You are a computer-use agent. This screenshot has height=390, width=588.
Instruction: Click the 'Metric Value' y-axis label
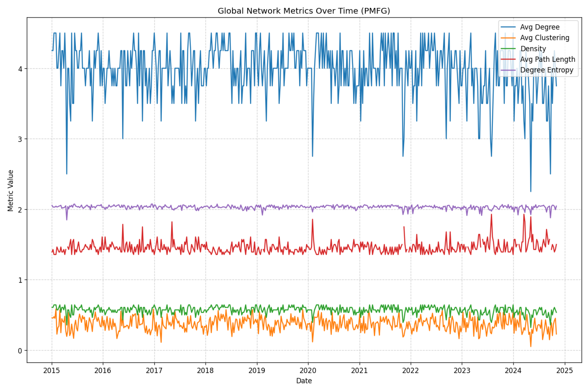click(10, 191)
